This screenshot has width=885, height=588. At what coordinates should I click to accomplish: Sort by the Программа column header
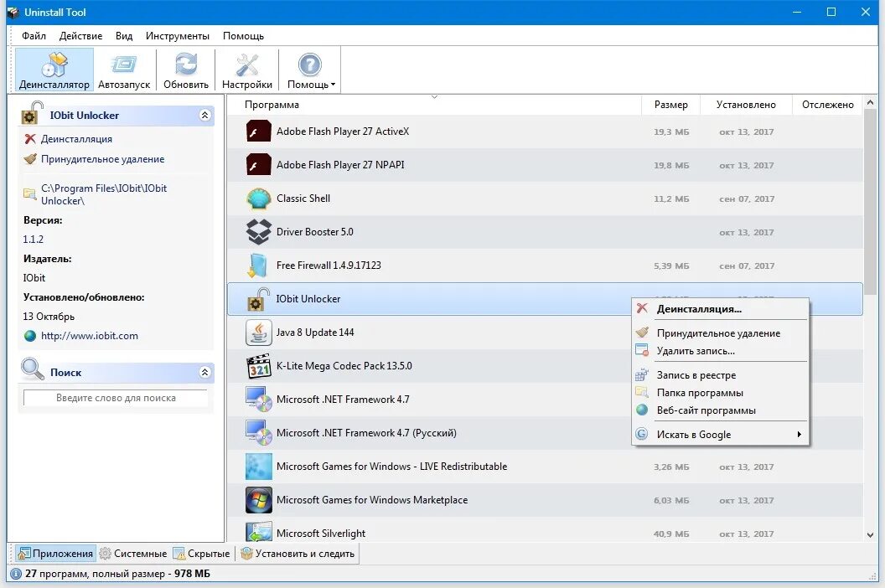click(434, 105)
